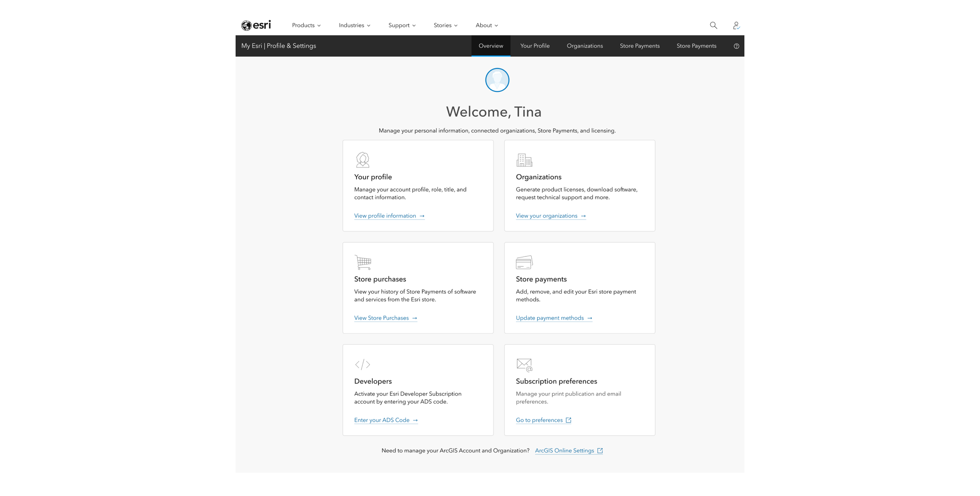Screen dimensions: 980x496
Task: Expand the About dropdown menu
Action: tap(486, 26)
